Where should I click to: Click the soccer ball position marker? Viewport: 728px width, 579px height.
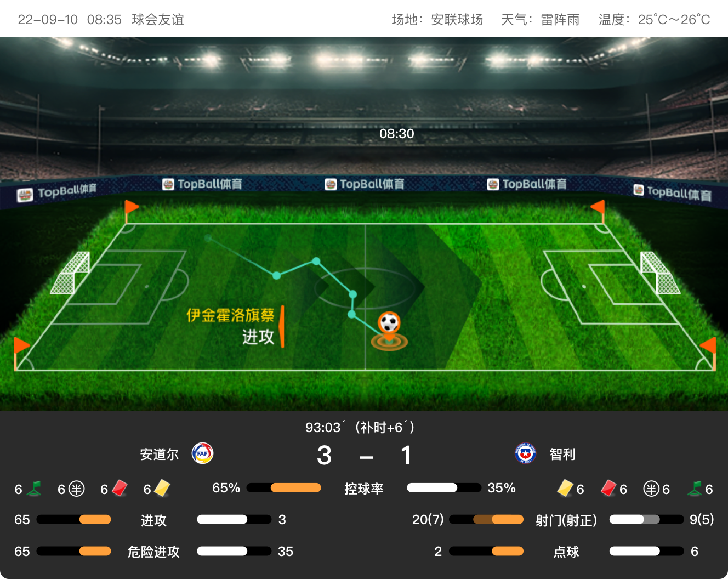pyautogui.click(x=389, y=329)
